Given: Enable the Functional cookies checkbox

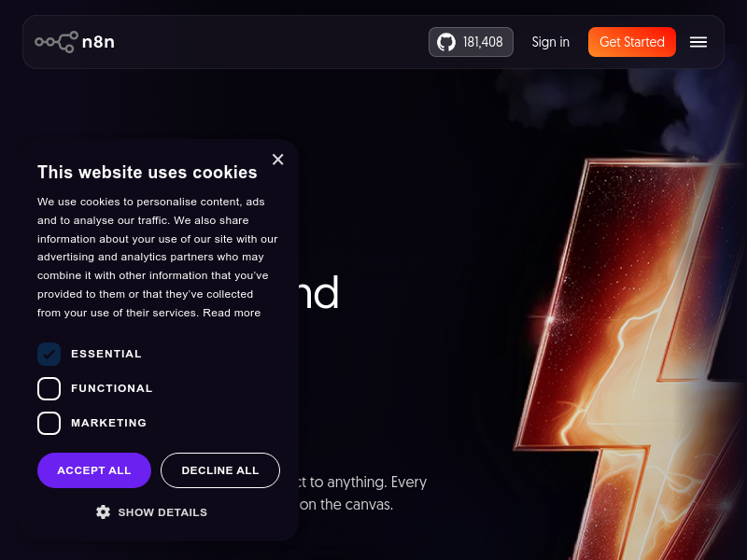Looking at the screenshot, I should (49, 388).
